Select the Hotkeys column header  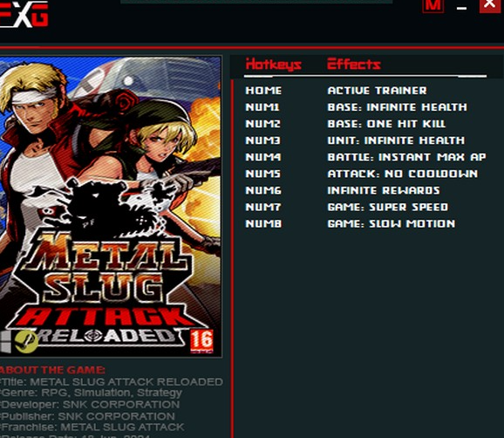point(273,64)
